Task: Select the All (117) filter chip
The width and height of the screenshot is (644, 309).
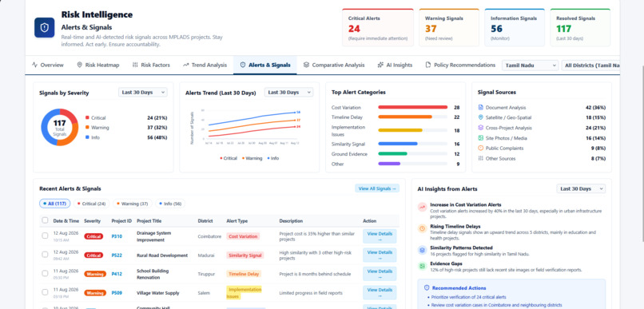Action: (x=54, y=204)
